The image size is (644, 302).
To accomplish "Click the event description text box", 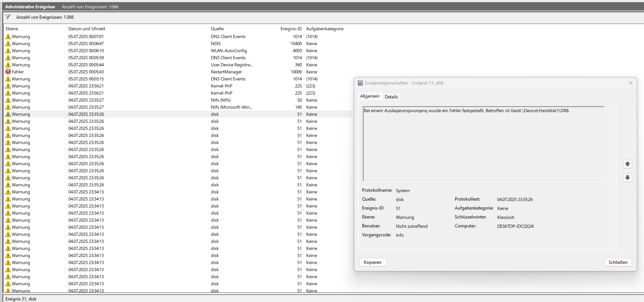I will (483, 143).
